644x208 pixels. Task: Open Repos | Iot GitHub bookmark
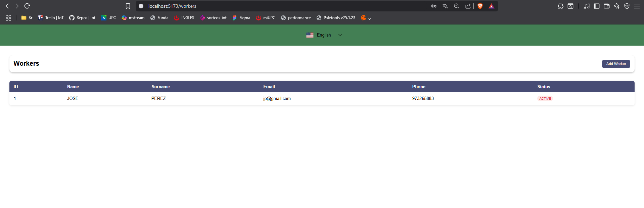[82, 18]
